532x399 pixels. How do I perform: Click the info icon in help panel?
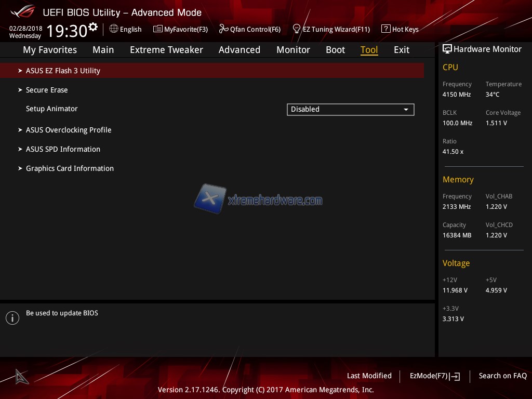click(12, 318)
